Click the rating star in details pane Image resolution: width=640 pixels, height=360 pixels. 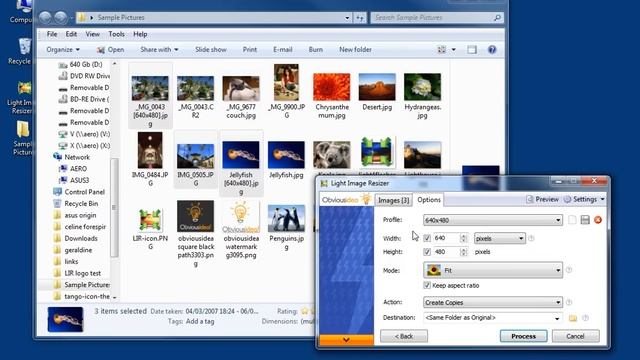coord(305,311)
